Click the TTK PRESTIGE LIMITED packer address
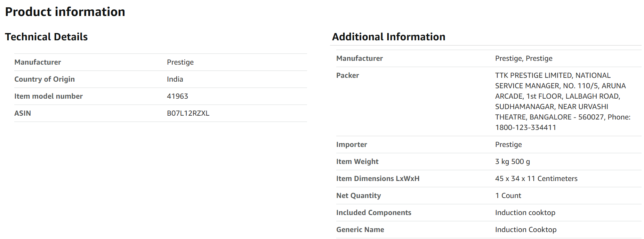 563,101
